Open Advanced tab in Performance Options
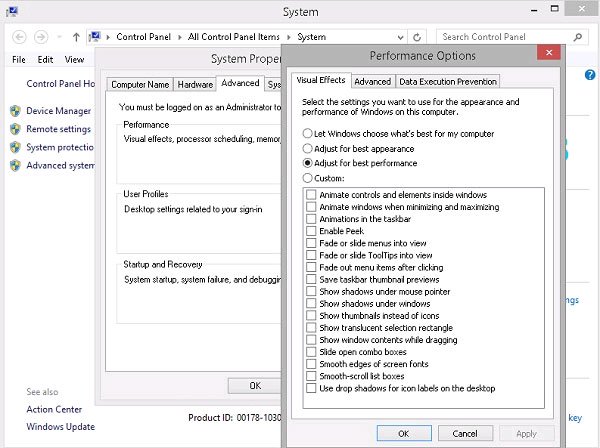 coord(372,81)
